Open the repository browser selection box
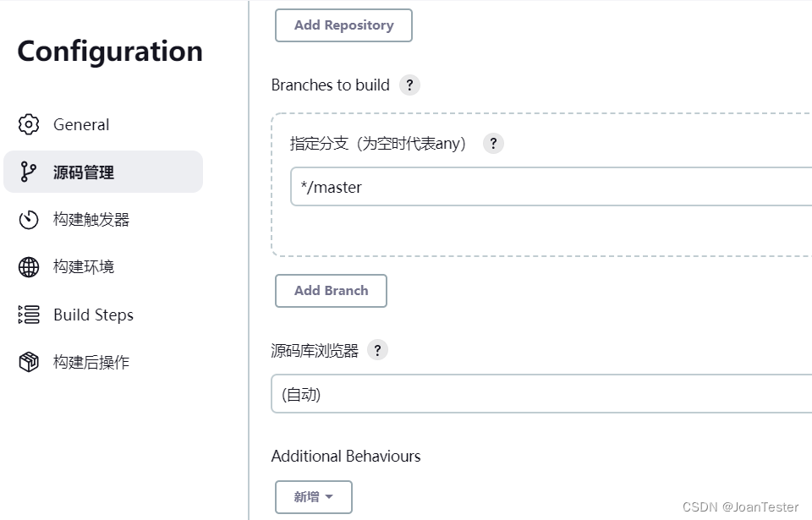Viewport: 812px width, 520px height. (x=541, y=394)
